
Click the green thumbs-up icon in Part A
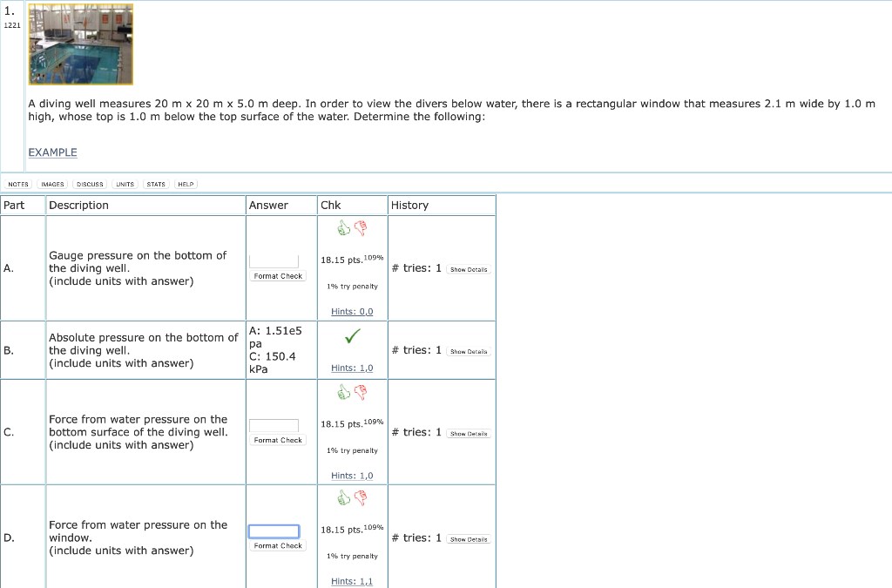click(343, 228)
